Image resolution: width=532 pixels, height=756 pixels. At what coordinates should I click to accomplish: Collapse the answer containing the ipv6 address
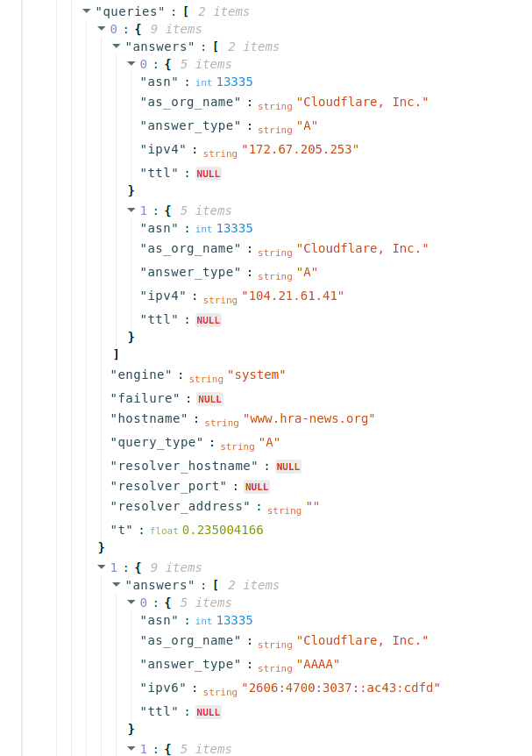[x=131, y=603]
